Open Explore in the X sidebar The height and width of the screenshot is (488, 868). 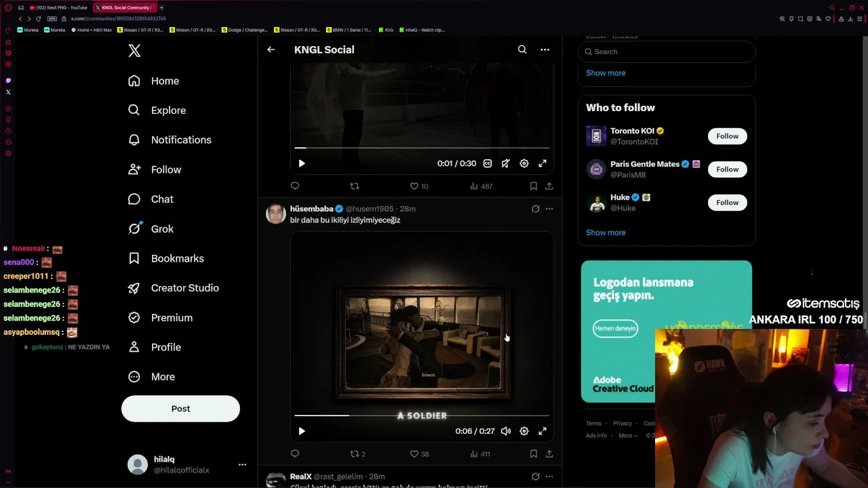click(157, 110)
